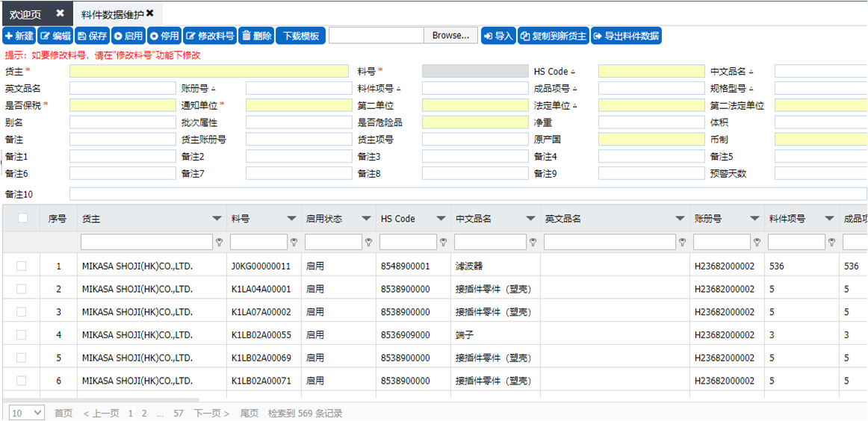This screenshot has width=868, height=421.
Task: Click the 停用 (Disable) toolbar button
Action: (x=164, y=36)
